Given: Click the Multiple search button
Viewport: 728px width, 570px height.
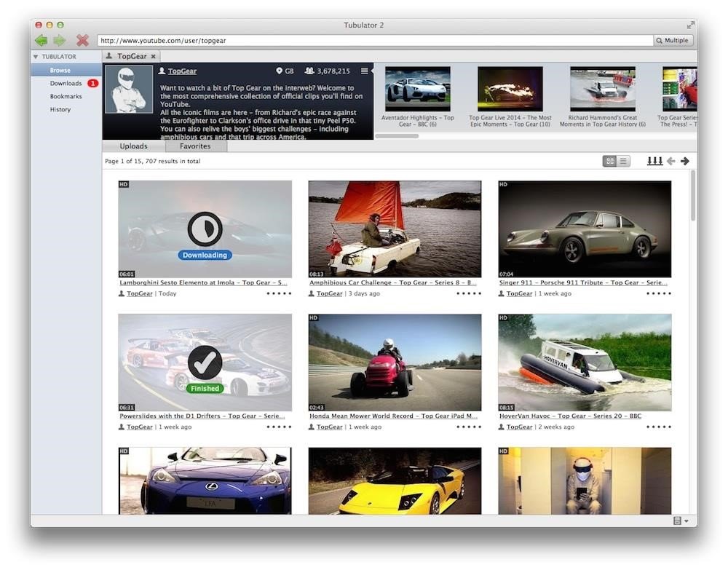Looking at the screenshot, I should (673, 40).
